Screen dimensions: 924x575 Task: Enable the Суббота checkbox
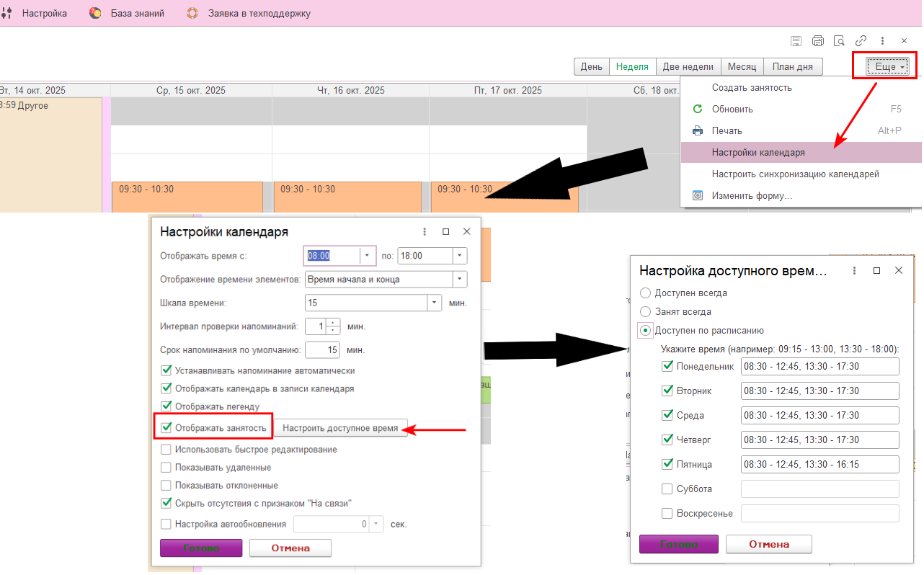(667, 489)
